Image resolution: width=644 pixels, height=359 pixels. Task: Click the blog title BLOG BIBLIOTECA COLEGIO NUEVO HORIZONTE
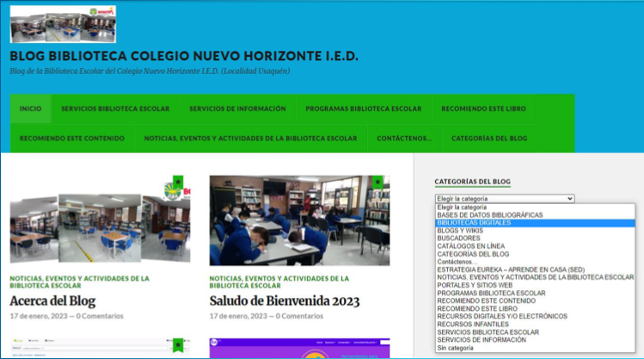pos(184,56)
